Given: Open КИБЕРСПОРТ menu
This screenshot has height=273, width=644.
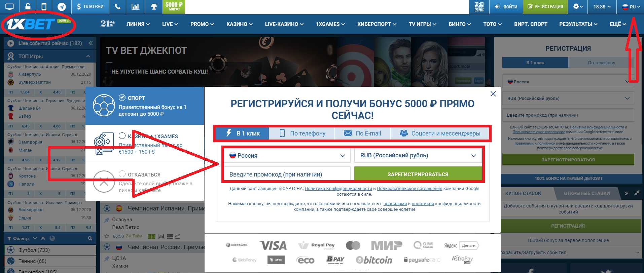Looking at the screenshot, I should pos(377,24).
